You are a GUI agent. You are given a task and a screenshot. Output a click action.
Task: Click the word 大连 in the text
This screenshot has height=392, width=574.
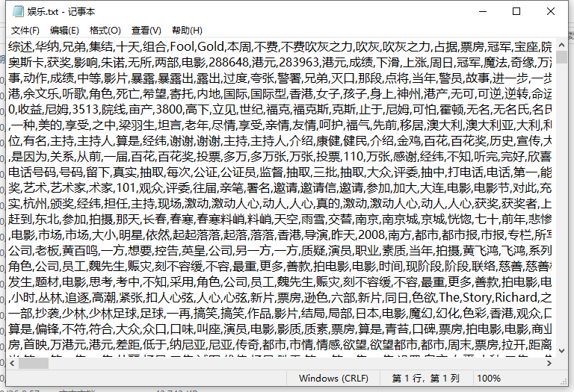pos(431,188)
